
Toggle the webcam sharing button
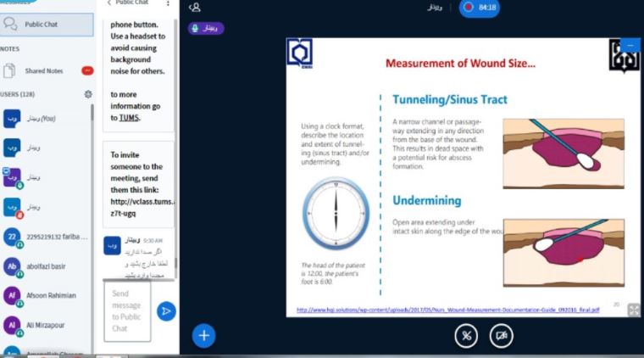[501, 335]
